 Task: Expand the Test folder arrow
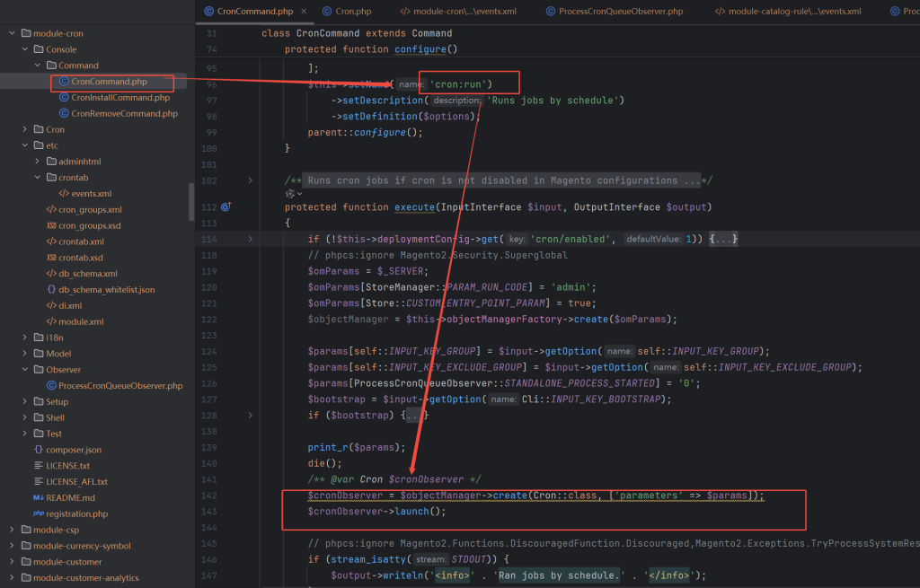point(24,434)
